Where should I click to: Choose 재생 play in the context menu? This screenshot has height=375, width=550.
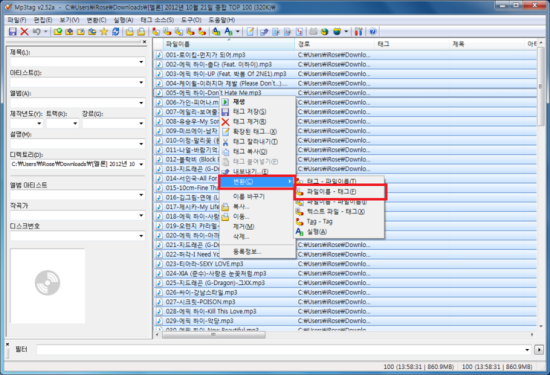257,102
